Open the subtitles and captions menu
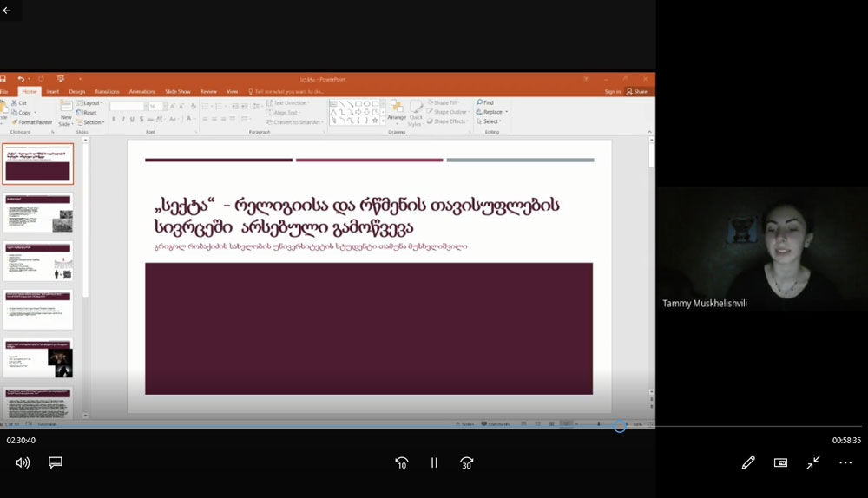The image size is (868, 498). click(56, 462)
